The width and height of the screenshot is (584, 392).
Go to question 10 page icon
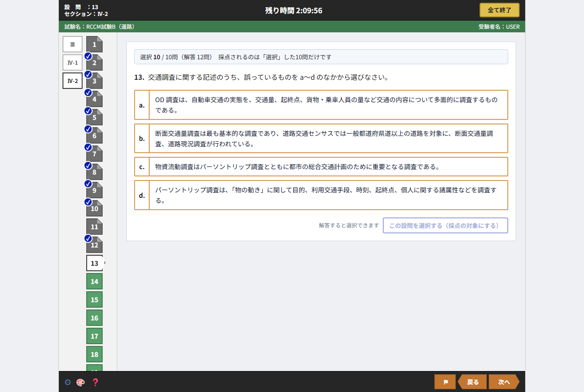pyautogui.click(x=94, y=208)
